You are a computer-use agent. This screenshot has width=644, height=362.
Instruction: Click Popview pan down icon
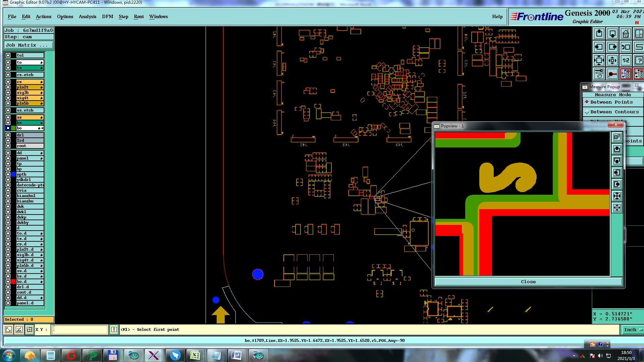coord(617,161)
